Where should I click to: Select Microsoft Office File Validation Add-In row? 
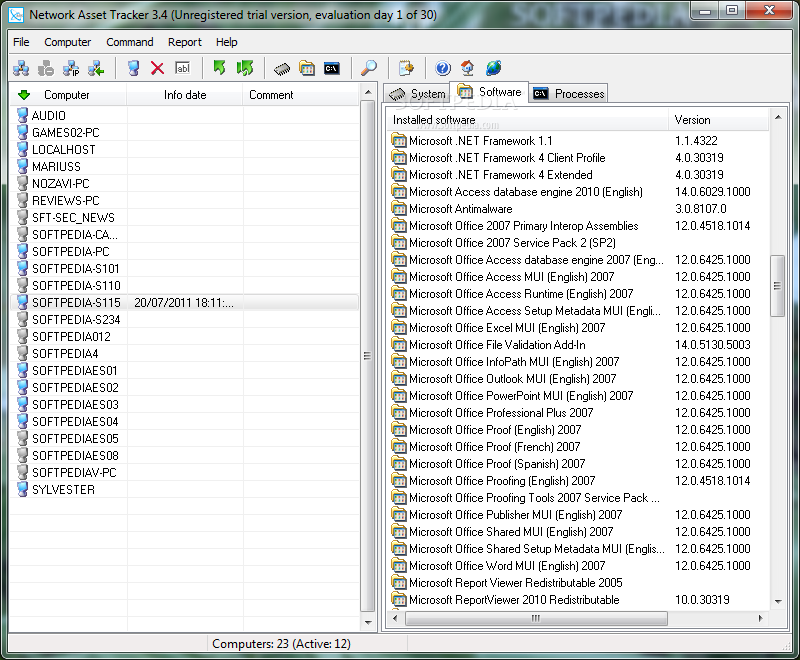pos(497,344)
